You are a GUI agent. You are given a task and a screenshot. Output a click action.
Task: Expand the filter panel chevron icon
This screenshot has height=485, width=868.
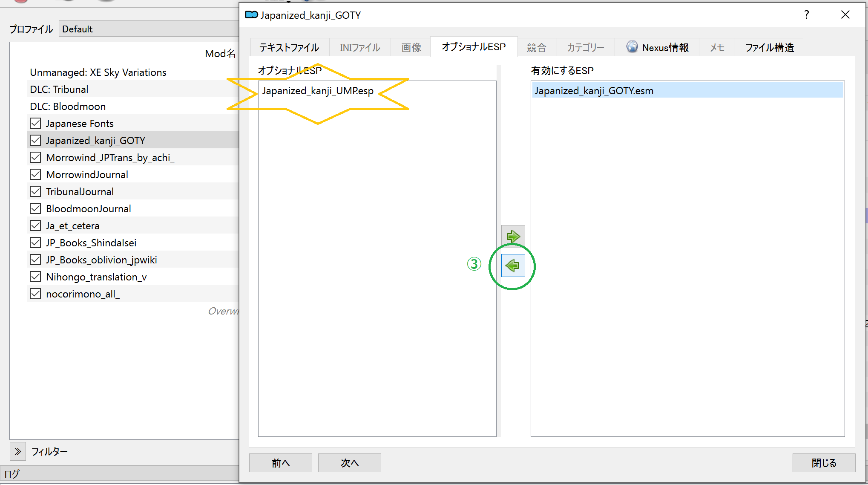(18, 451)
